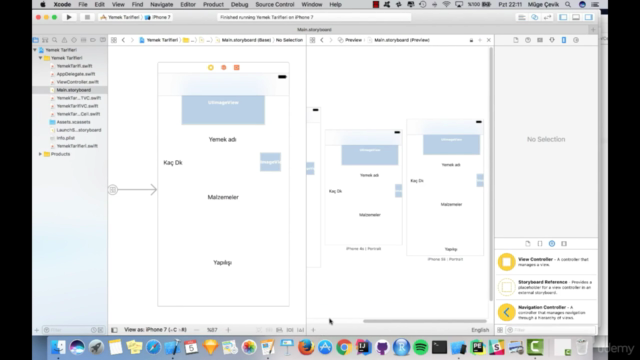Open the Attributes inspector

click(x=552, y=40)
